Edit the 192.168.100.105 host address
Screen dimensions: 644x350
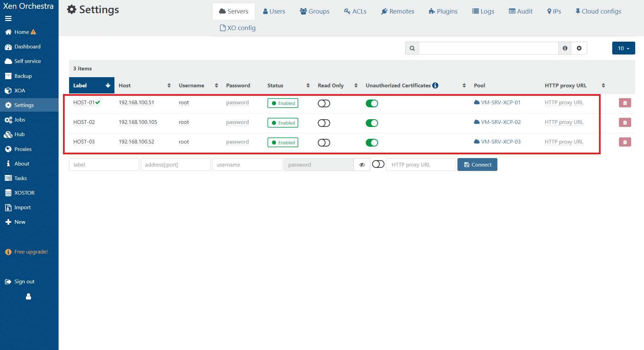pyautogui.click(x=138, y=122)
